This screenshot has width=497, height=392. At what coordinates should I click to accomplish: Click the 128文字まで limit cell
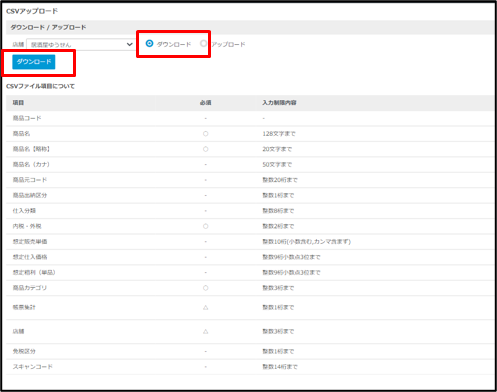click(279, 134)
